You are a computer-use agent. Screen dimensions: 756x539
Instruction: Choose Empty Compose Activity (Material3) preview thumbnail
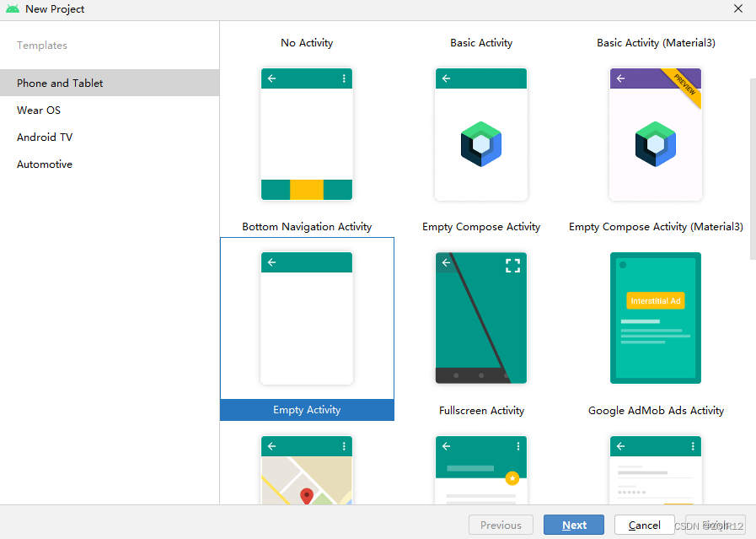[x=656, y=134]
